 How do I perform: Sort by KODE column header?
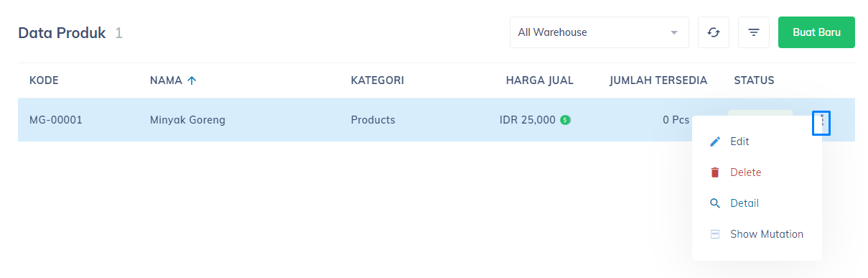click(x=44, y=80)
